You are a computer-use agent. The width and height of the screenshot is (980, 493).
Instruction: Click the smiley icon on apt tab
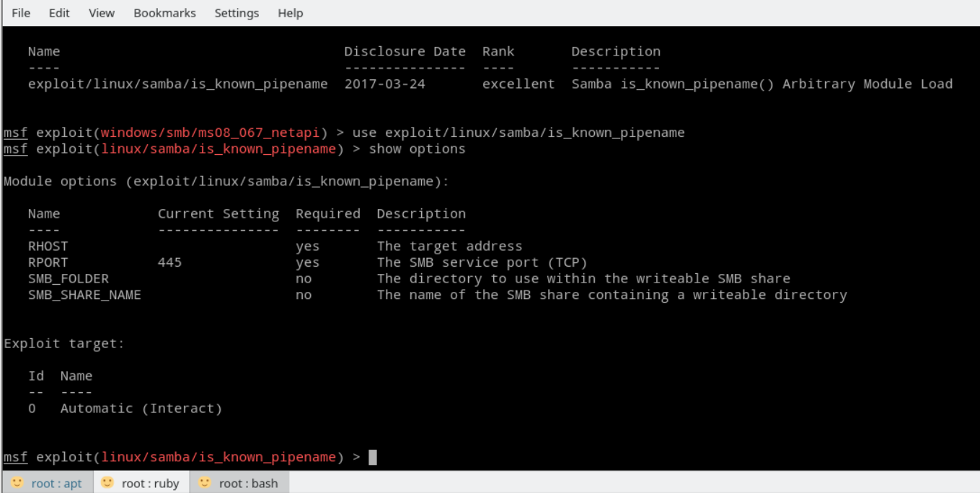pos(17,483)
